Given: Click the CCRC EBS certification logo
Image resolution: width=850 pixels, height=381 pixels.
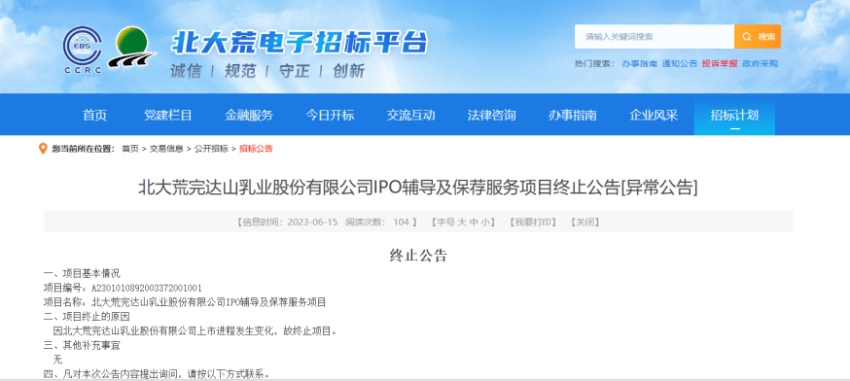Looking at the screenshot, I should point(82,50).
